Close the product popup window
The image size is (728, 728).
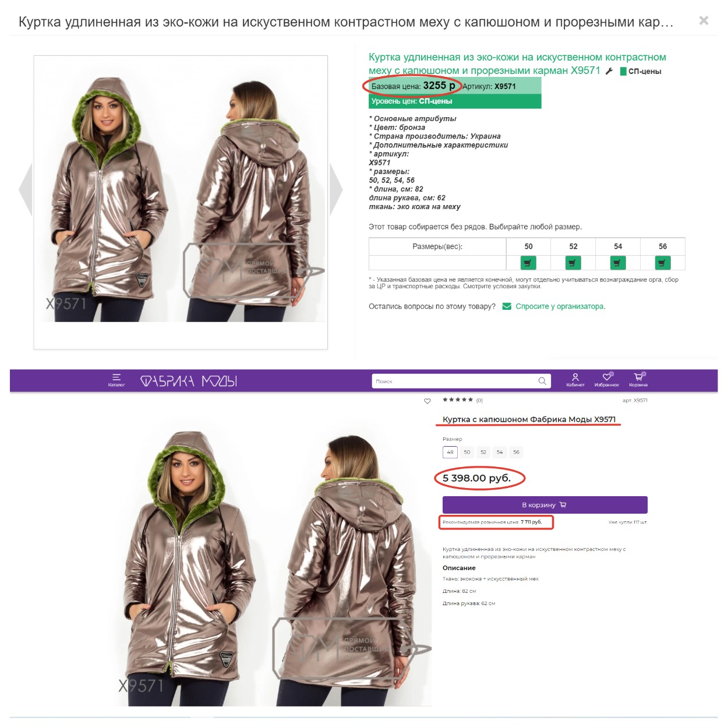pyautogui.click(x=704, y=21)
